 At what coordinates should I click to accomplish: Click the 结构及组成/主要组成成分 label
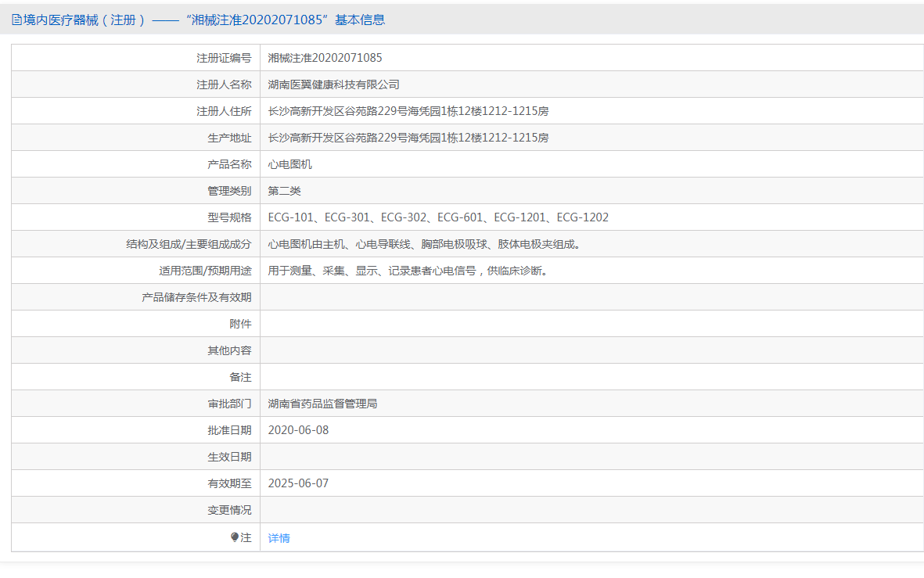pos(189,244)
